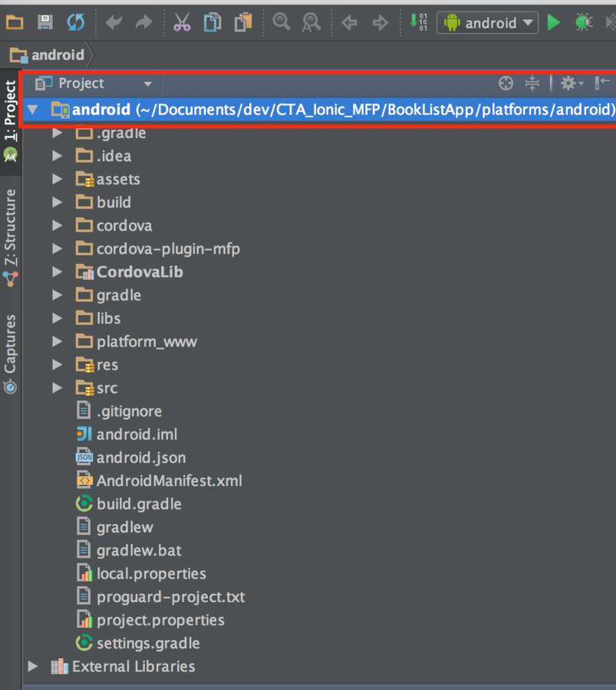Click the Synchronize refresh icon
Image resolution: width=616 pixels, height=690 pixels.
click(x=76, y=22)
